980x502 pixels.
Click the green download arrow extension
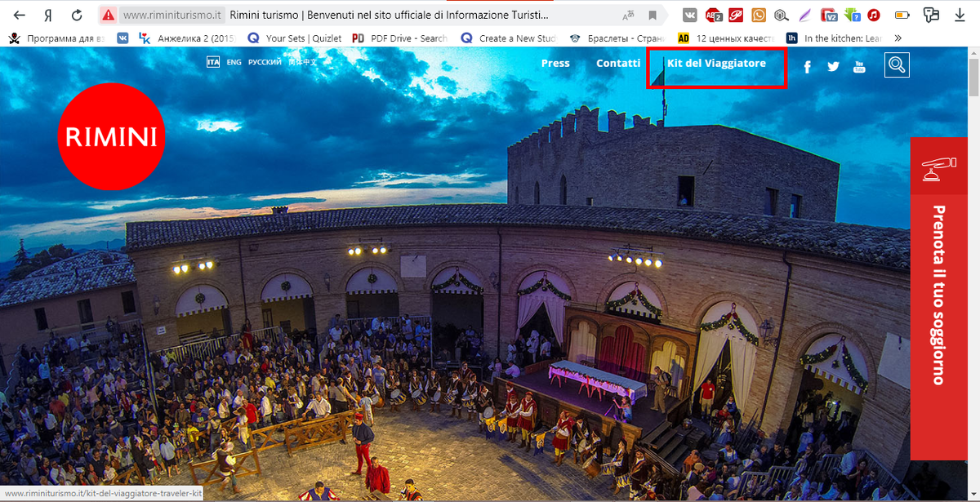(852, 15)
